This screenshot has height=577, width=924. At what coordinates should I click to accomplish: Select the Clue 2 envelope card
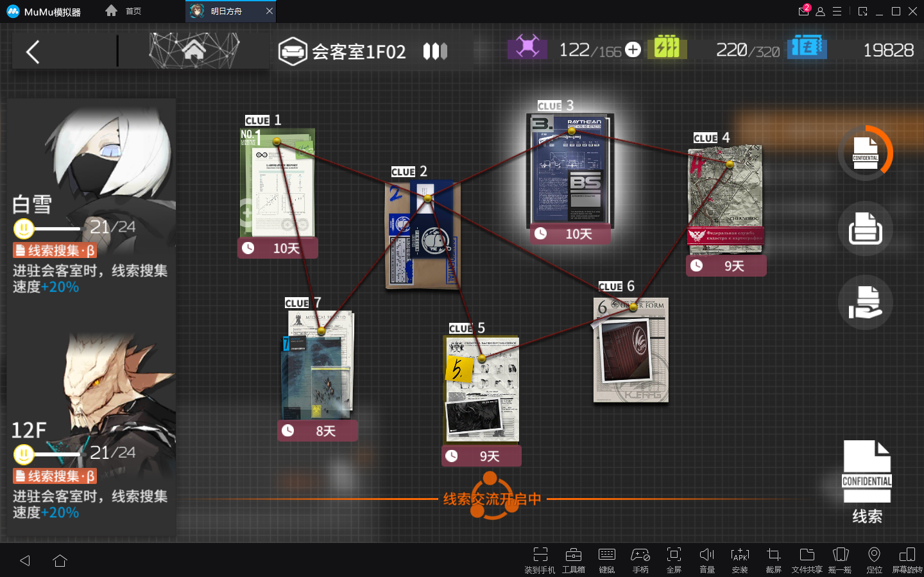point(423,235)
